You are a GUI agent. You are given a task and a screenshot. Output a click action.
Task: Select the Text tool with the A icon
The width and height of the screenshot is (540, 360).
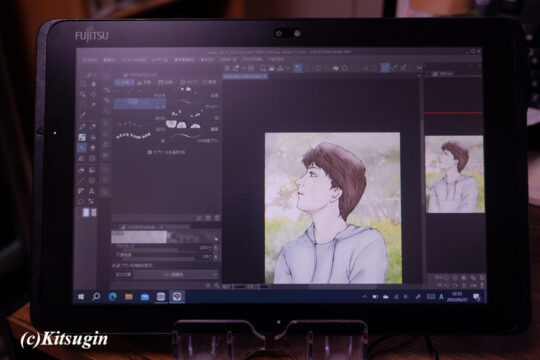point(92,191)
